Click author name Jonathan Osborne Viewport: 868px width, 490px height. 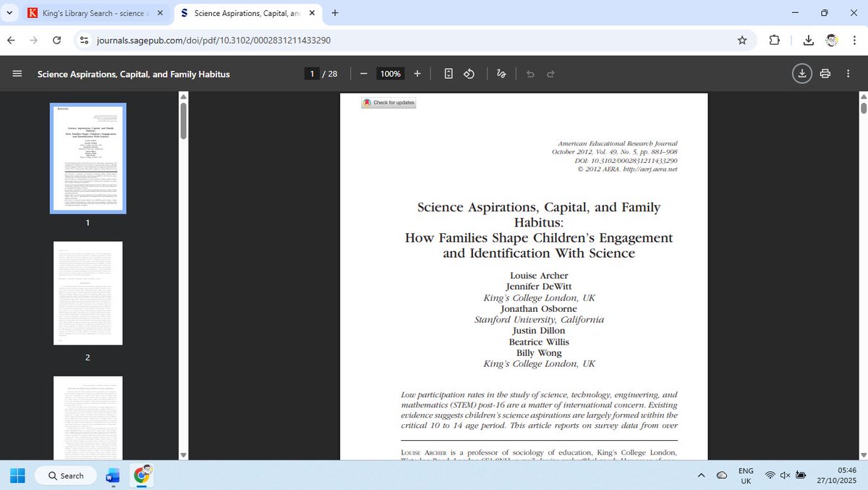coord(539,308)
